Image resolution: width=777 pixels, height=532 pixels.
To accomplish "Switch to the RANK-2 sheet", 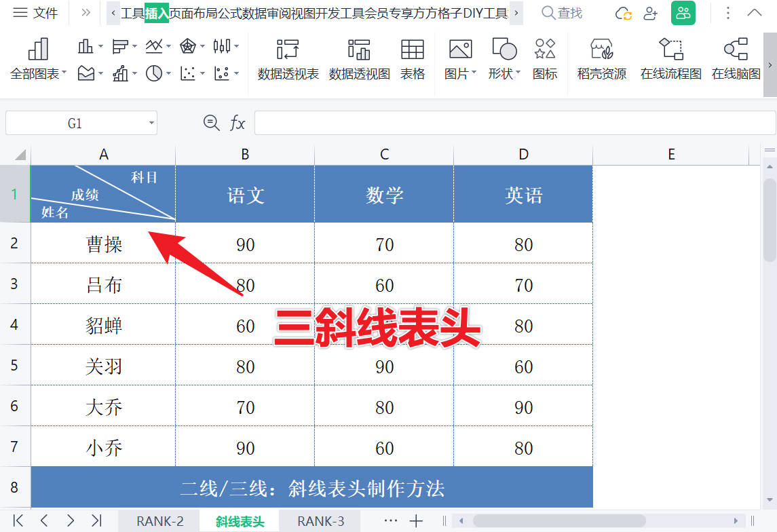I will (x=159, y=521).
